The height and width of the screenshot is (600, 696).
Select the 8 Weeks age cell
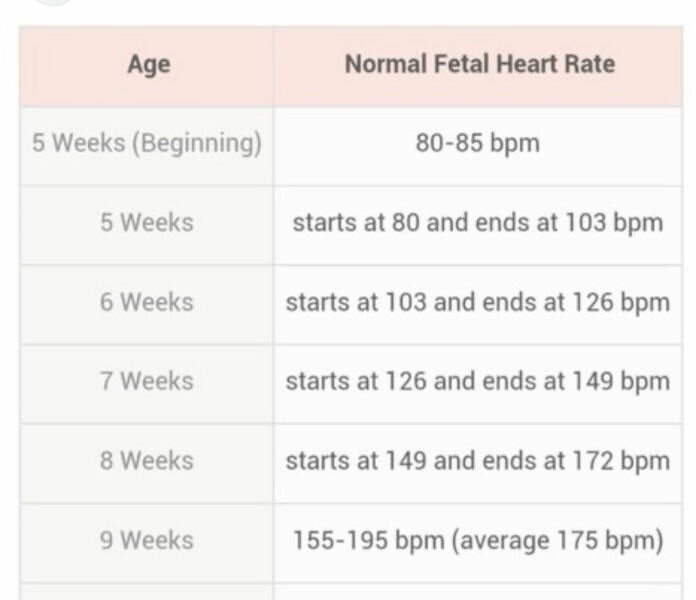[147, 461]
